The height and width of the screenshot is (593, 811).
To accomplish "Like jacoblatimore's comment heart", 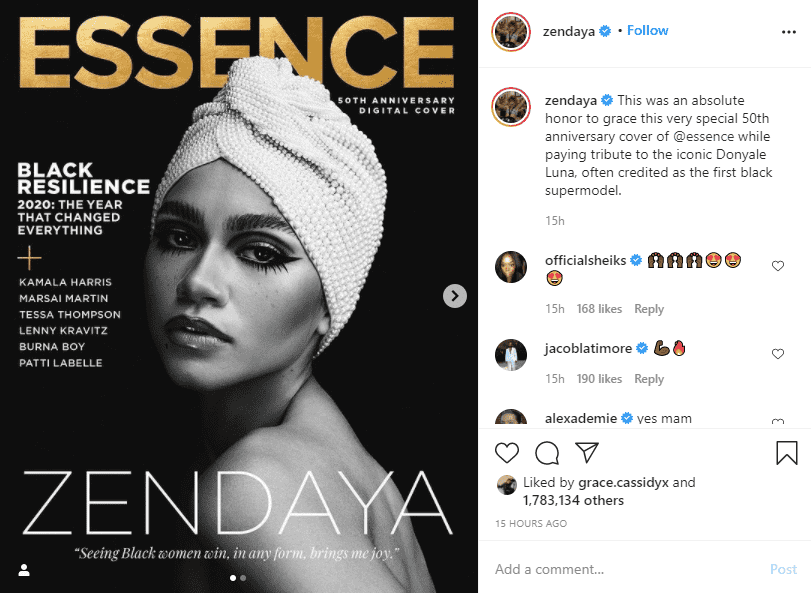I will click(778, 354).
